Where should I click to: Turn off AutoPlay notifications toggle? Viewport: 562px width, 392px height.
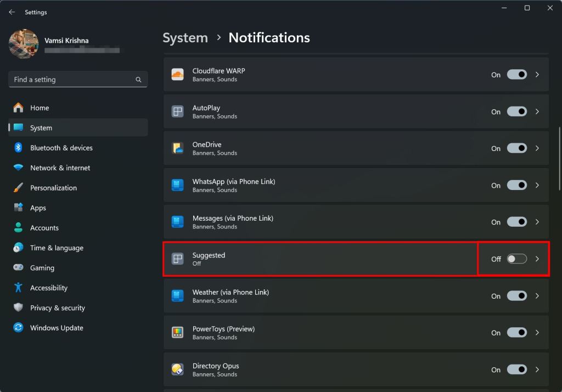click(517, 111)
